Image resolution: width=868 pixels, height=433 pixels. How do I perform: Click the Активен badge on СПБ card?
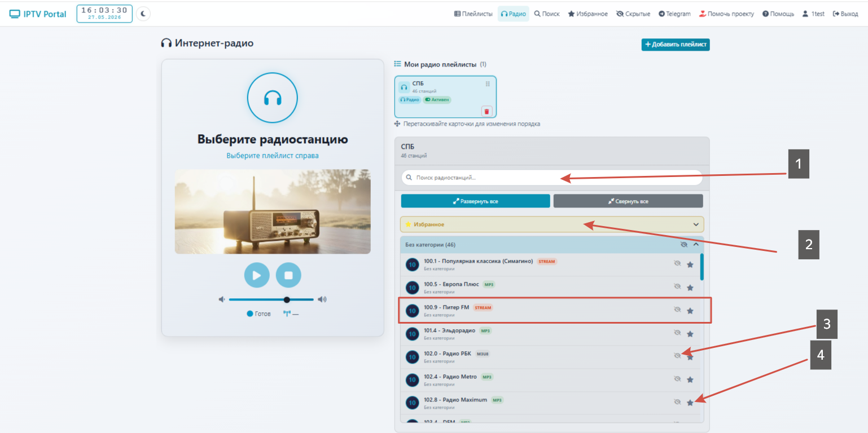tap(437, 100)
